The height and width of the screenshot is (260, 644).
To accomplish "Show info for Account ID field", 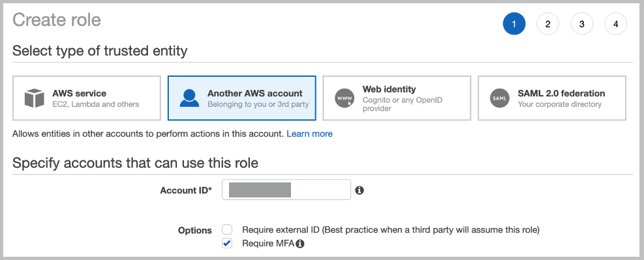I will 360,190.
